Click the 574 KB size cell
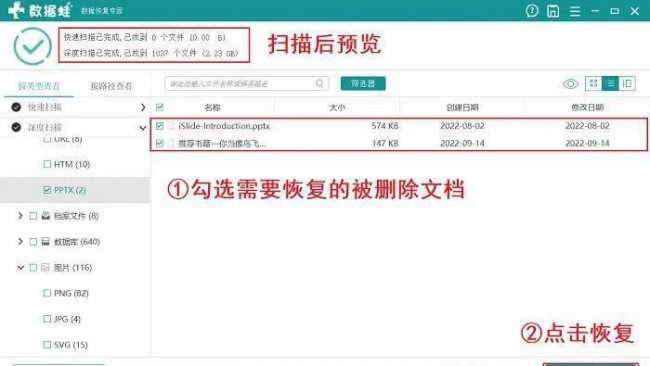The image size is (650, 366). point(385,126)
